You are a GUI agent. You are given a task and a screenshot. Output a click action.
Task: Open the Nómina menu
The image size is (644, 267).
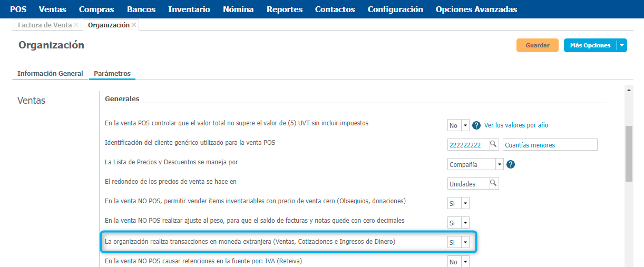tap(238, 9)
